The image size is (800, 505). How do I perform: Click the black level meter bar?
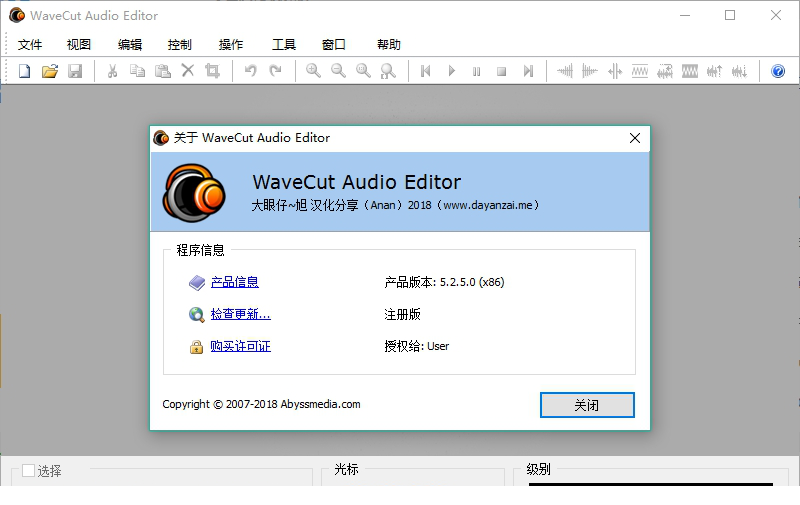651,484
